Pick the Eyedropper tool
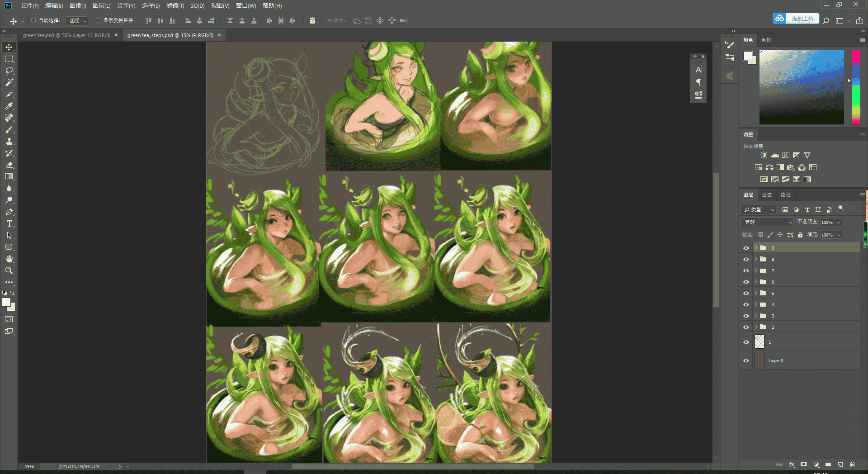868x474 pixels. click(9, 106)
